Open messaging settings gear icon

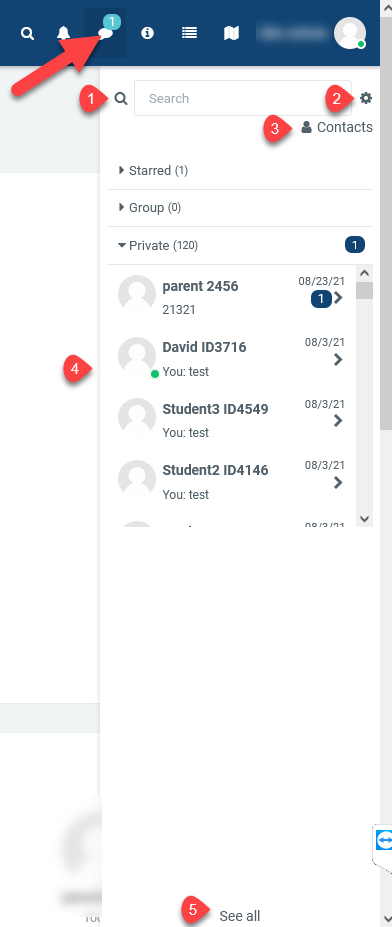click(367, 98)
